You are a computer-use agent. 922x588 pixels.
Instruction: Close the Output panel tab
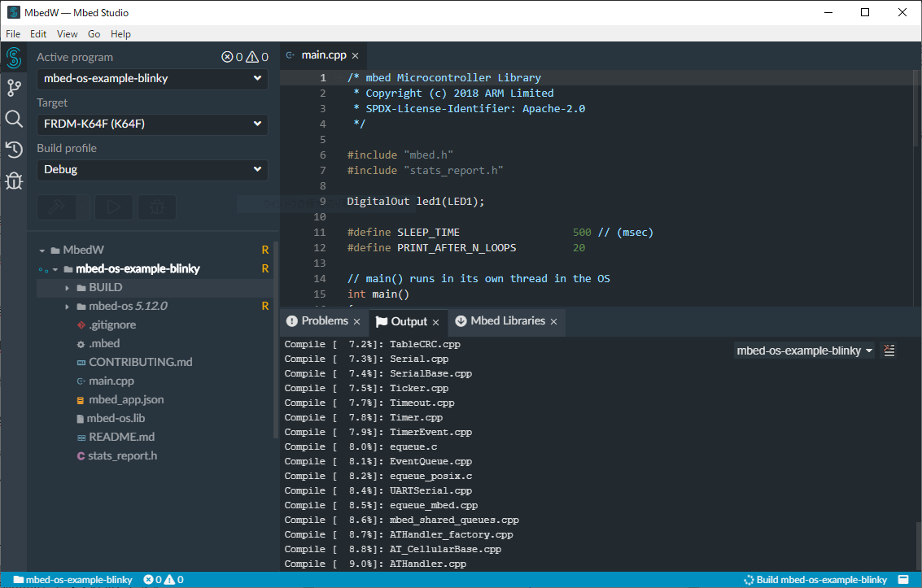[435, 323]
